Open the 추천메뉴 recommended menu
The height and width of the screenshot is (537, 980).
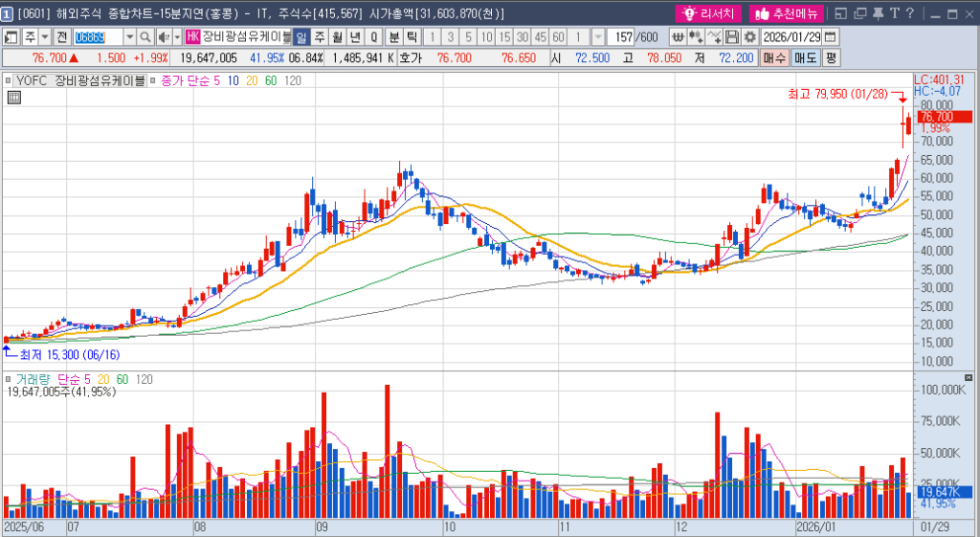pyautogui.click(x=785, y=13)
